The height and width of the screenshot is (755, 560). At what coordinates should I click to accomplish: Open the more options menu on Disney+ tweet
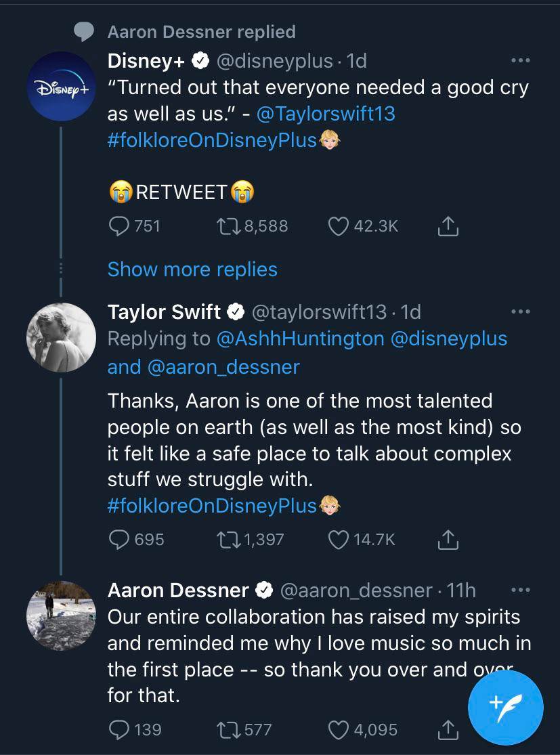click(x=520, y=60)
